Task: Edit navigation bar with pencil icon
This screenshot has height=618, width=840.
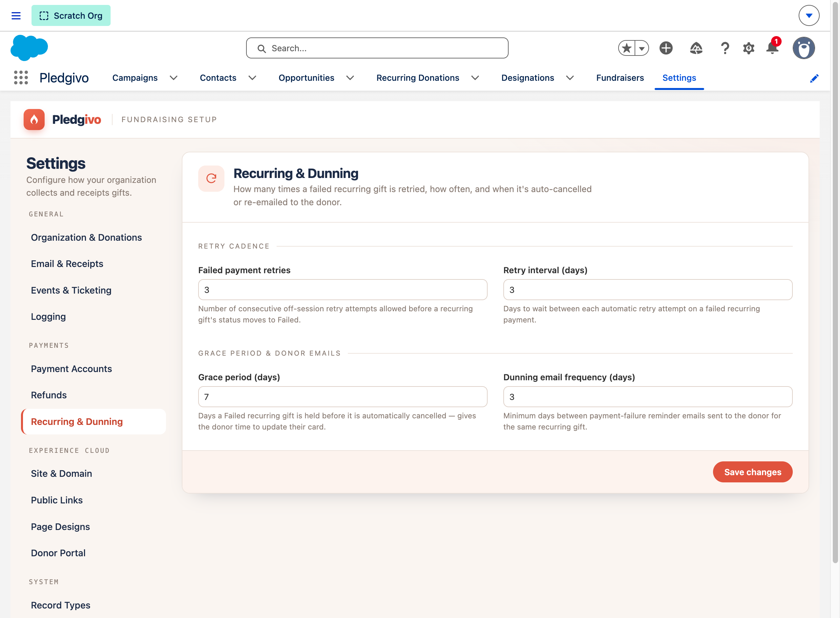Action: pyautogui.click(x=814, y=78)
